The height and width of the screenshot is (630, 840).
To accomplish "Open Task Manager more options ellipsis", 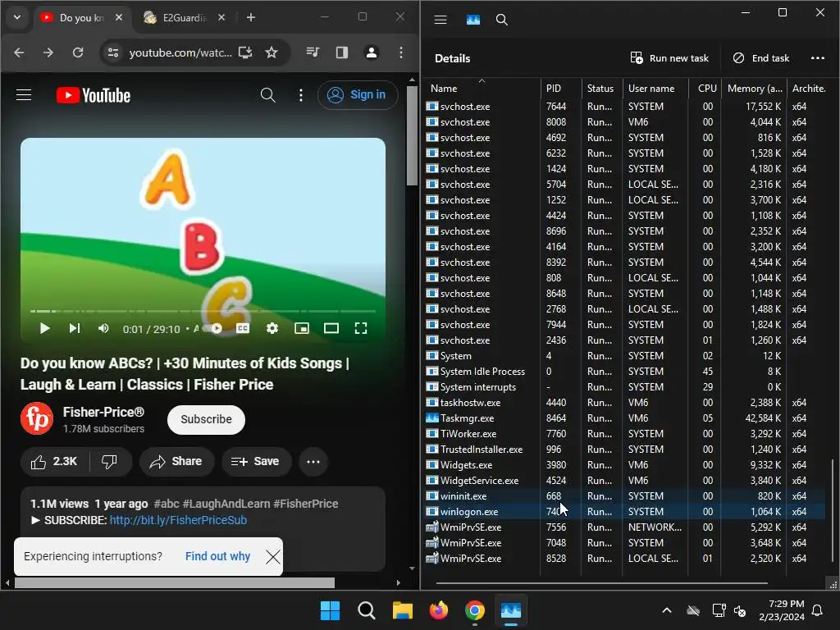I will (x=818, y=58).
